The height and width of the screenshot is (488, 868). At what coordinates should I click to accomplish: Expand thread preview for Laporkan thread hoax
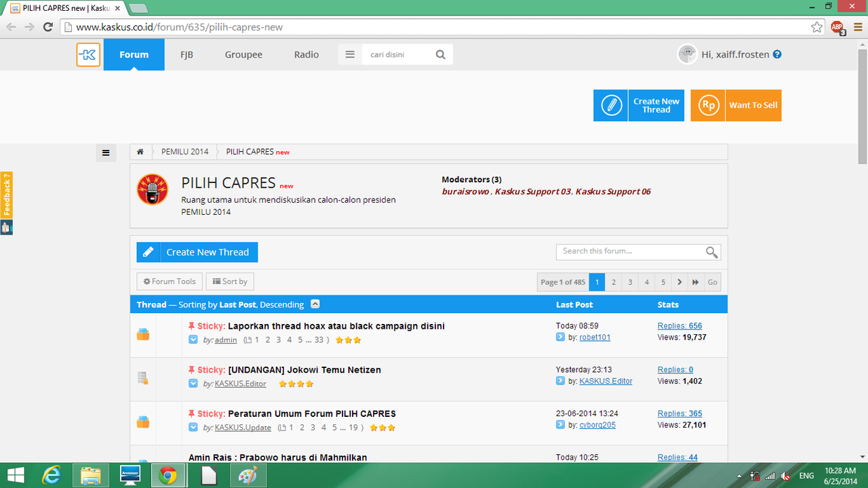pyautogui.click(x=193, y=340)
